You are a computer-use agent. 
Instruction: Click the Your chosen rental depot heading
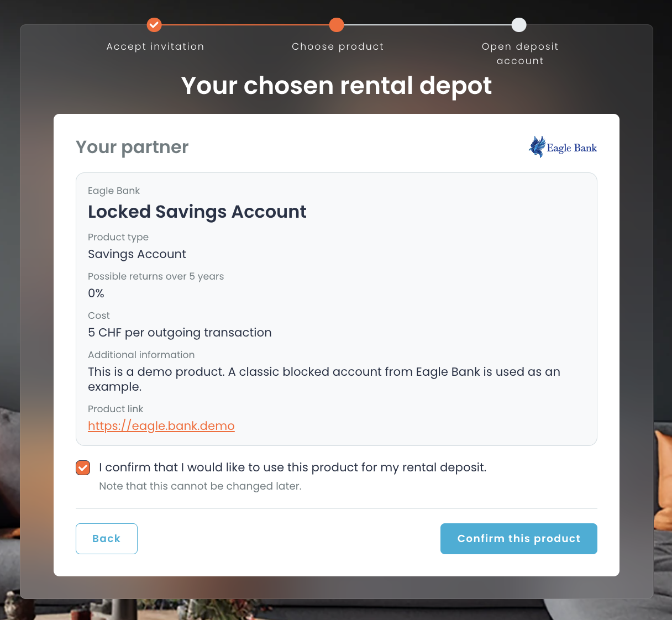[x=336, y=86]
